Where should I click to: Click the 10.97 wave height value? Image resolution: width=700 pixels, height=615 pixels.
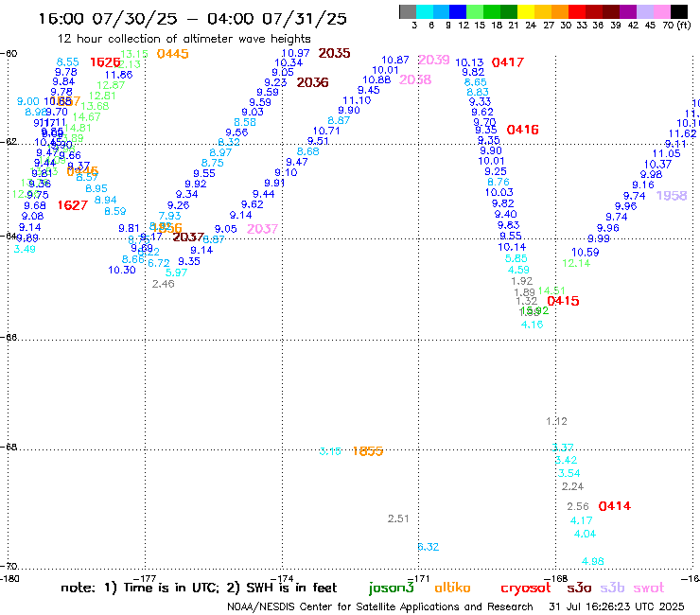pos(295,53)
